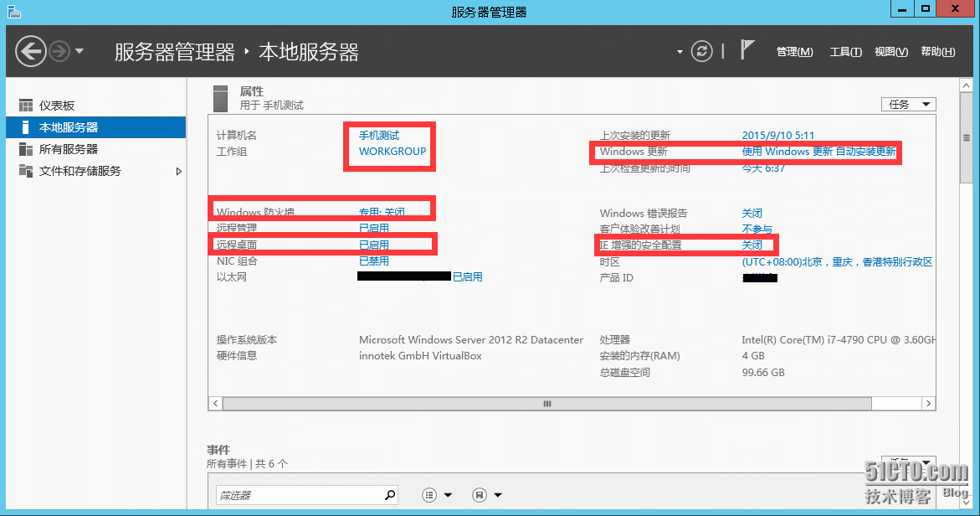Click Windows 错误报告 关闭 link
980x516 pixels.
[x=752, y=214]
